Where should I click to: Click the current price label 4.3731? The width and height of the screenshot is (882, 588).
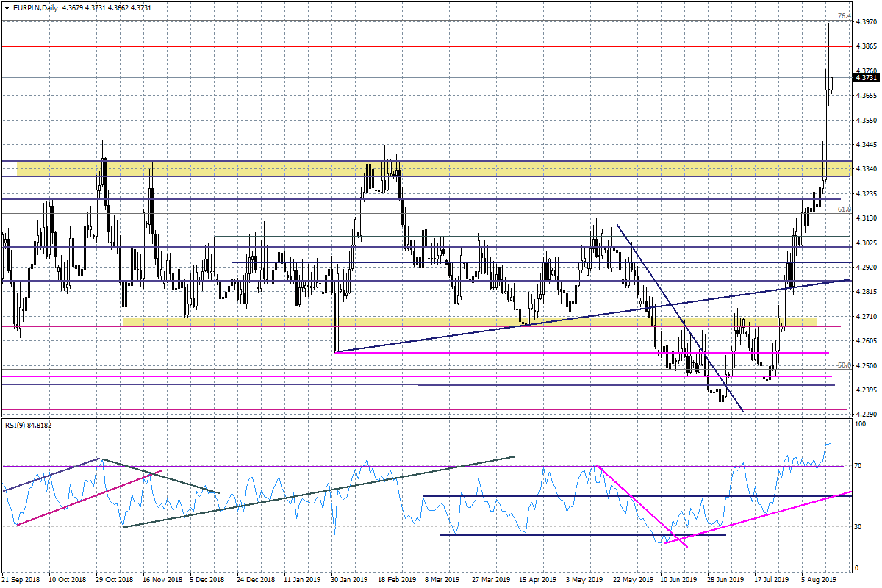click(x=867, y=77)
